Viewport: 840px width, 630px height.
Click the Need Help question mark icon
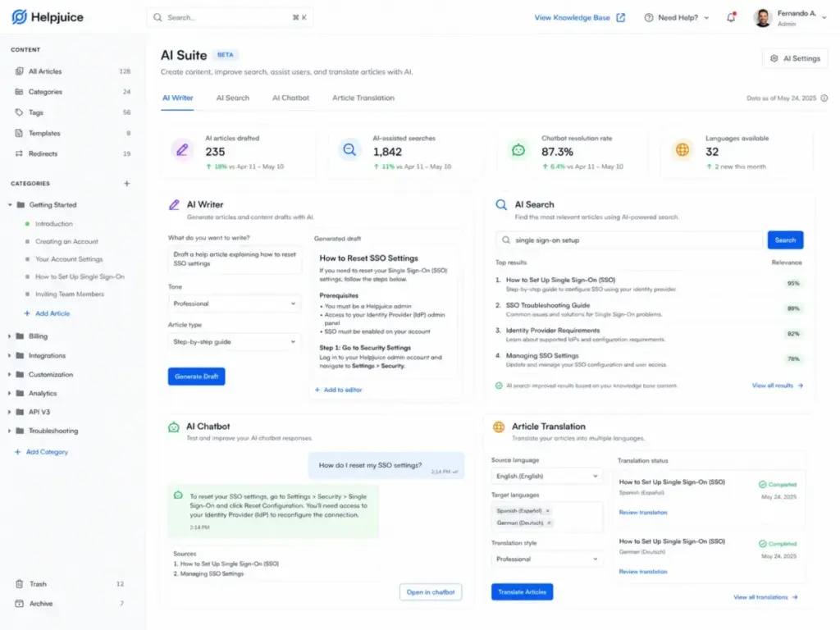pos(649,18)
